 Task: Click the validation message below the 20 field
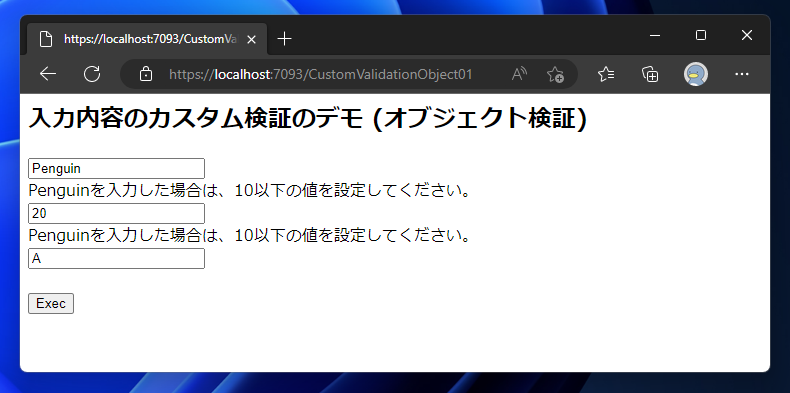pos(251,235)
